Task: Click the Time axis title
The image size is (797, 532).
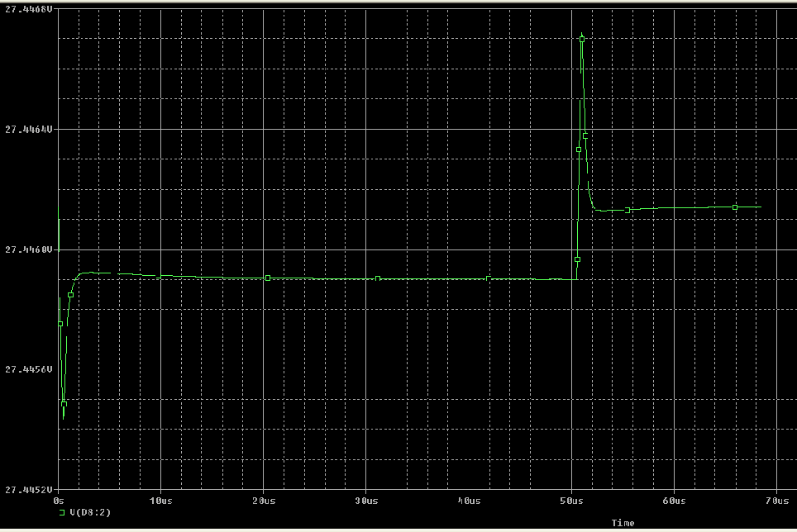Action: click(623, 523)
